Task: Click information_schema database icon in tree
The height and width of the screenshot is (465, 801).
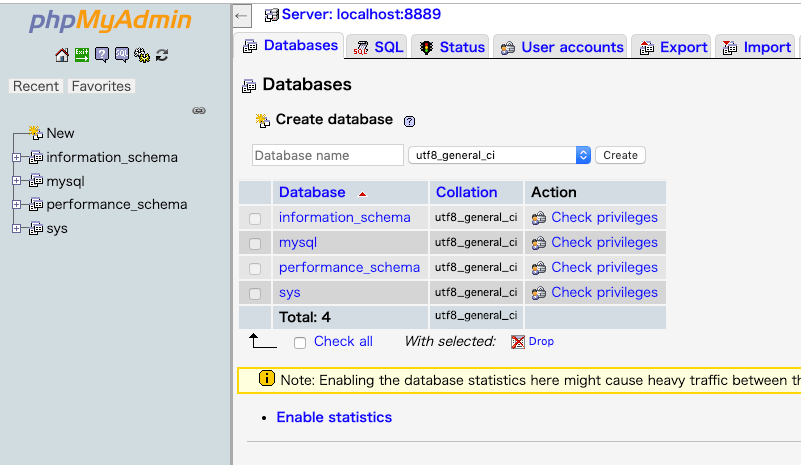Action: [x=36, y=157]
